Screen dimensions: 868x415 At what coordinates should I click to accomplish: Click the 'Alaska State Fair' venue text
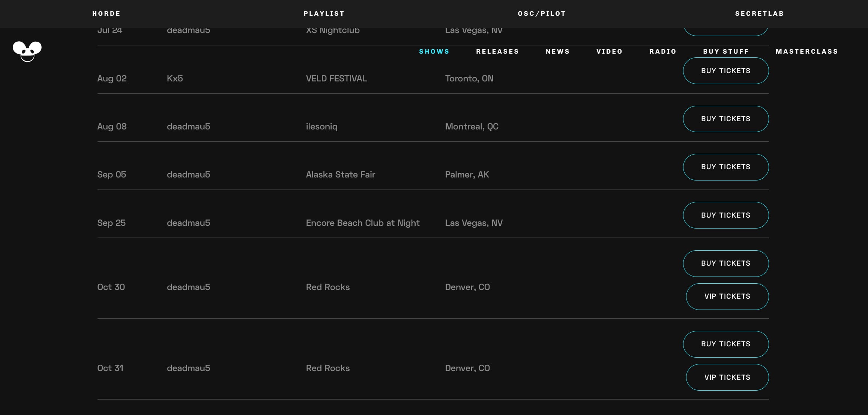341,174
